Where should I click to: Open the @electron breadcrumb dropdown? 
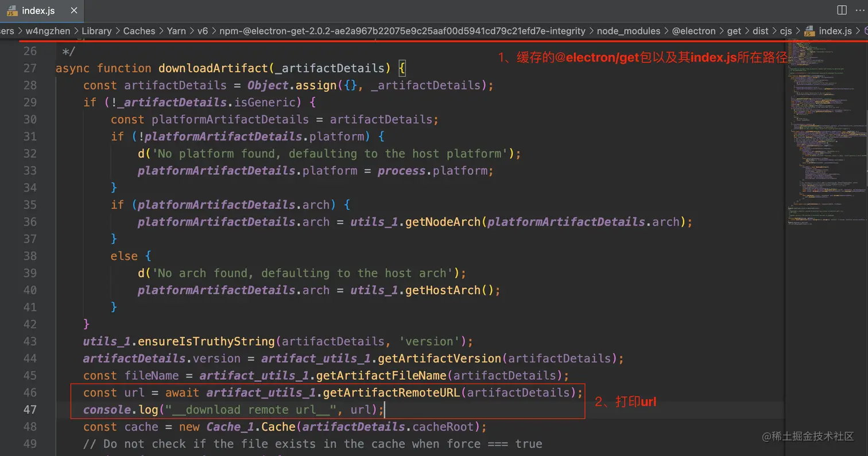tap(695, 31)
